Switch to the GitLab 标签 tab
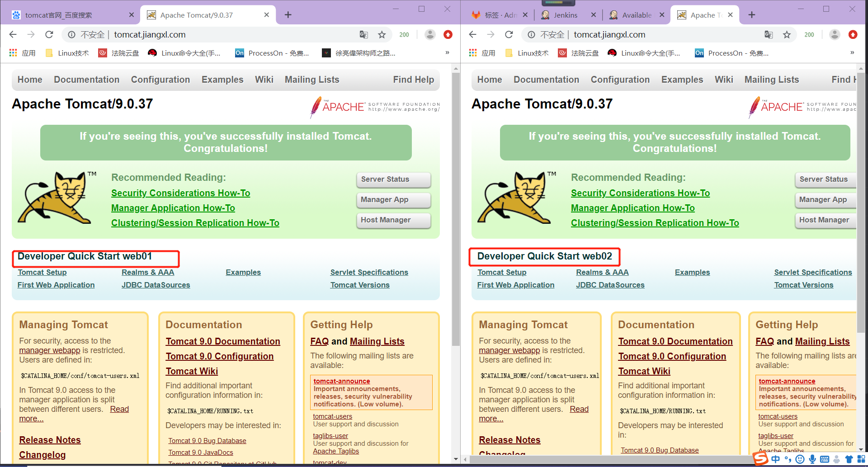868x467 pixels. pyautogui.click(x=499, y=15)
